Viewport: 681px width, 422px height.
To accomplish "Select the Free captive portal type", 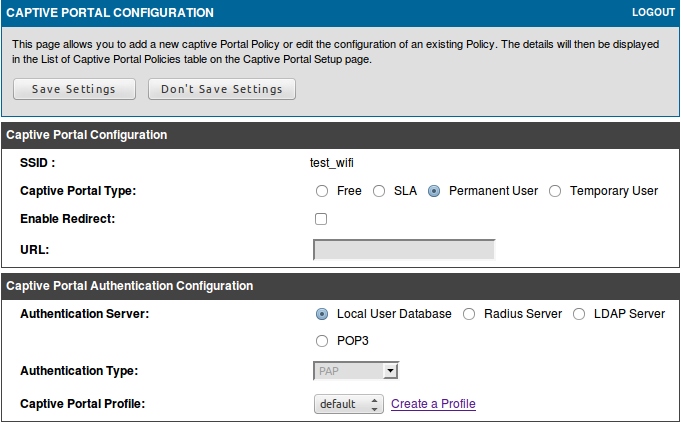I will 322,191.
